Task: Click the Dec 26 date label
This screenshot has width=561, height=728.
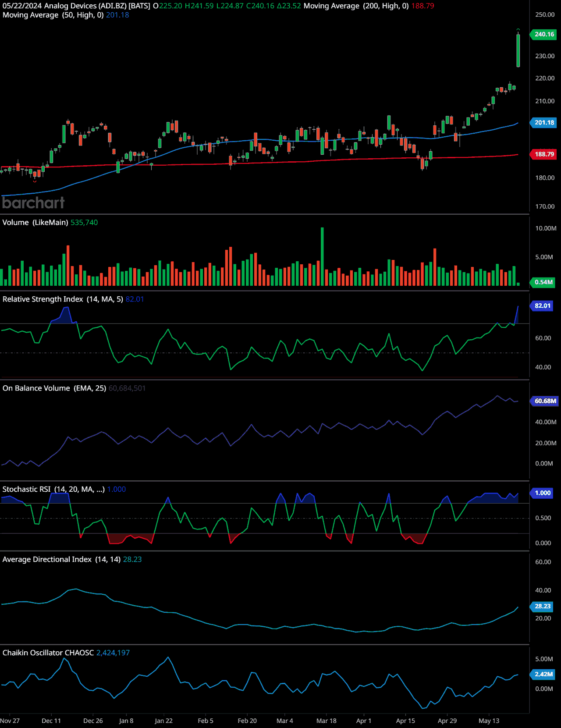Action: (x=93, y=721)
